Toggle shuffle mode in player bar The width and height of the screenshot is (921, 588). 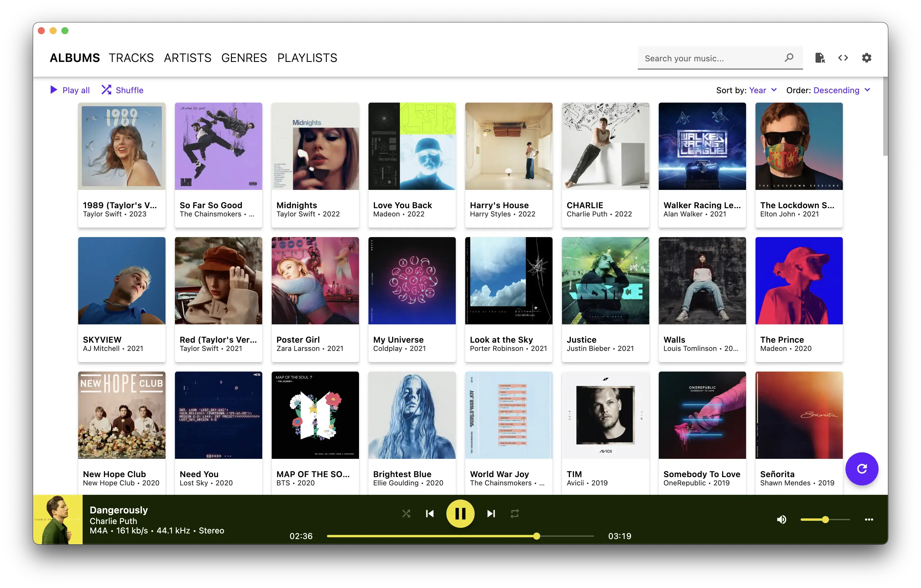point(406,513)
